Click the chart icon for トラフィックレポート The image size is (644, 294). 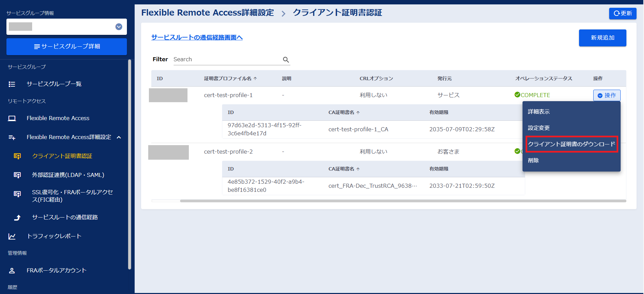coord(12,236)
